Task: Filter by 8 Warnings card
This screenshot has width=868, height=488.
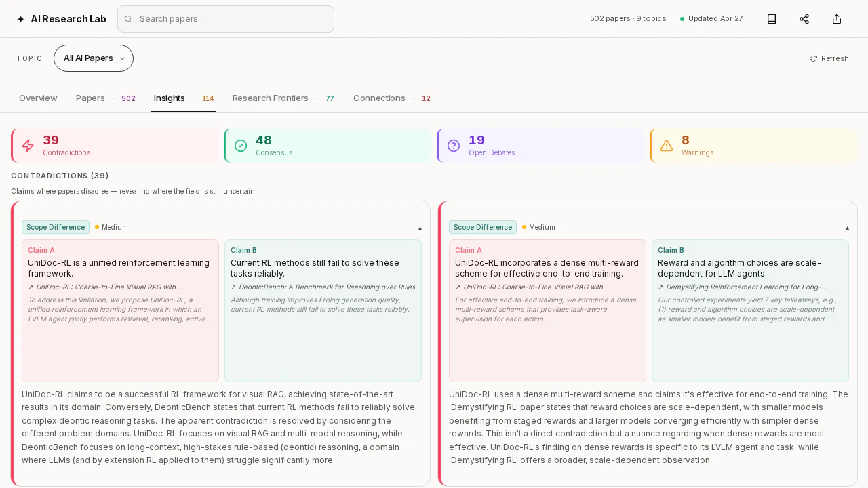Action: click(x=753, y=146)
